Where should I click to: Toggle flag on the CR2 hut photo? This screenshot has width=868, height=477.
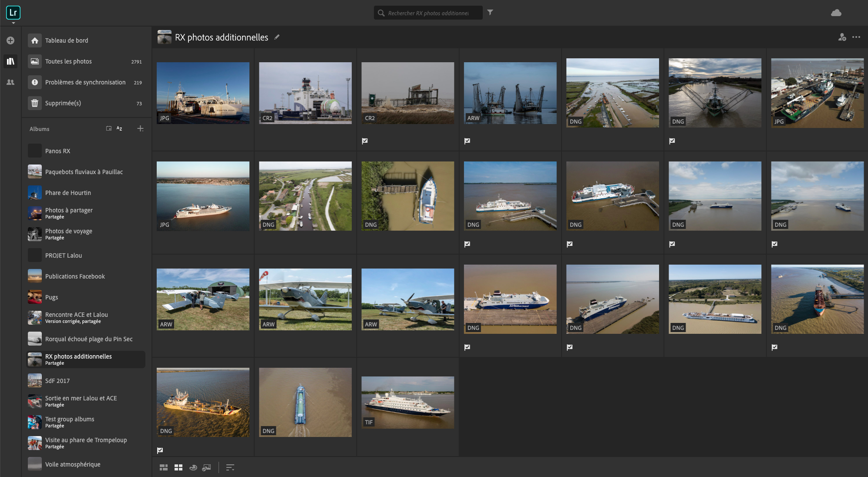(365, 141)
